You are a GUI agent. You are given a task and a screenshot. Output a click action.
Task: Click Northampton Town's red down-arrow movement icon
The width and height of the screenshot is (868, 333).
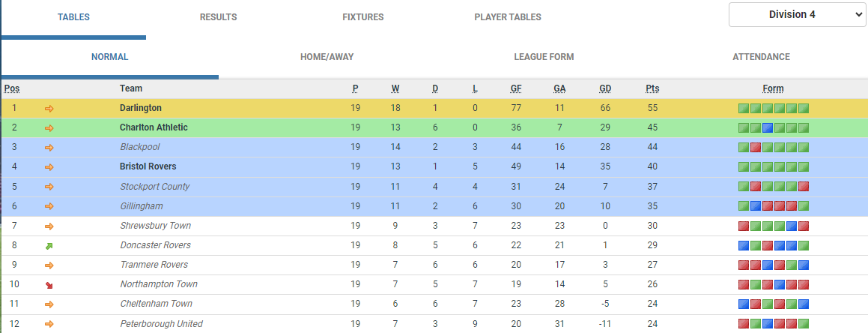(49, 285)
